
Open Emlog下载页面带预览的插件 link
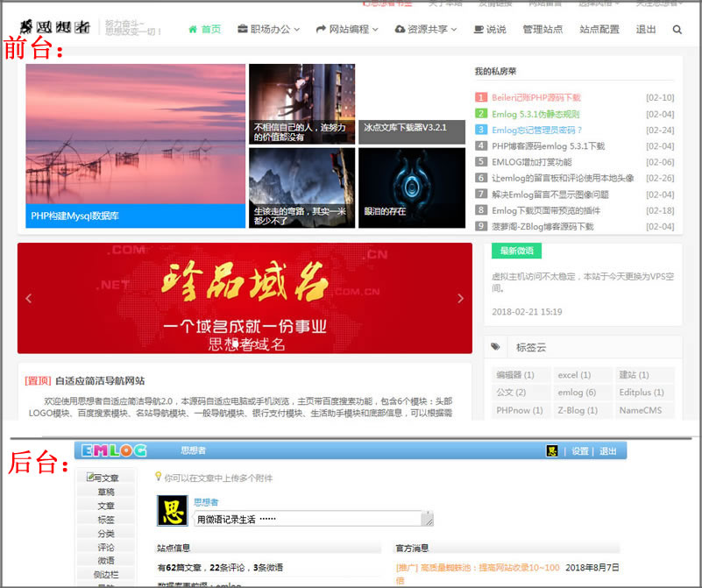[x=546, y=210]
